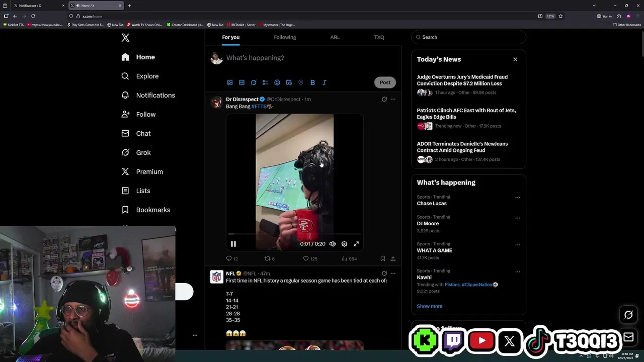This screenshot has width=644, height=362.
Task: Add a poll to the post
Action: [265, 82]
